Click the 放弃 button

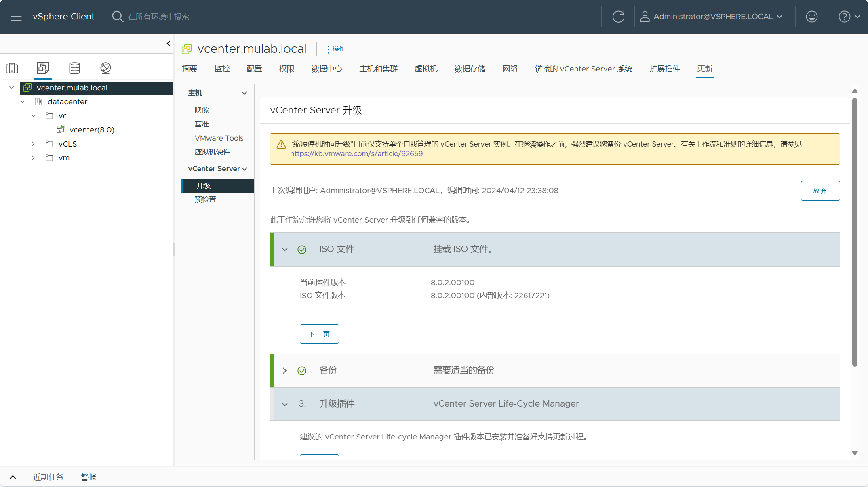tap(820, 191)
